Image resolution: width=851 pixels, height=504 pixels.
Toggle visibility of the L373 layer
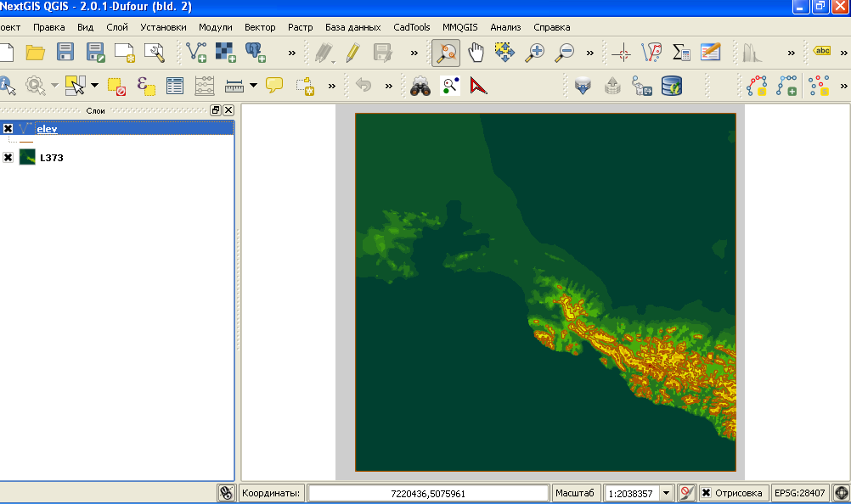8,158
